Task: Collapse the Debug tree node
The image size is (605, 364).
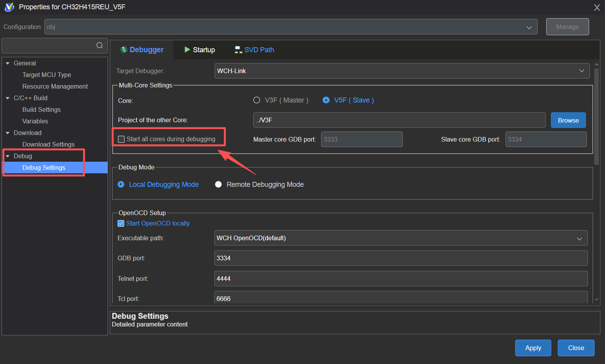Action: [x=8, y=156]
